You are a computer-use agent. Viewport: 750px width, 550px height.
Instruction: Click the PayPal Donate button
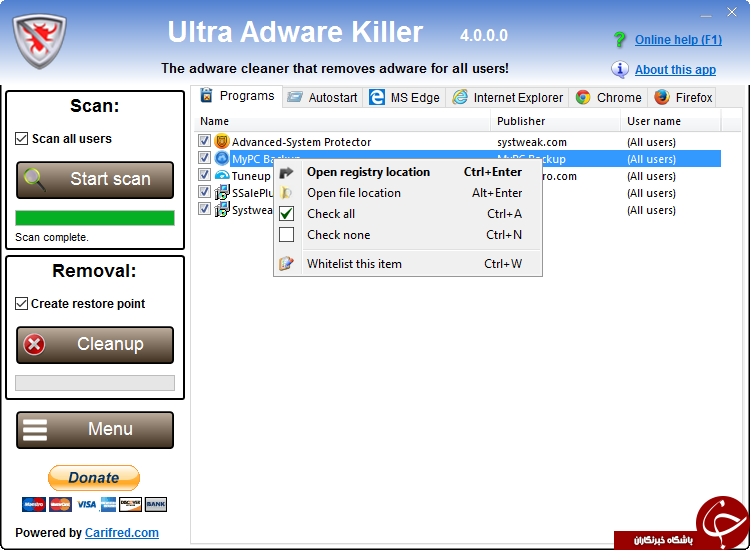click(94, 478)
